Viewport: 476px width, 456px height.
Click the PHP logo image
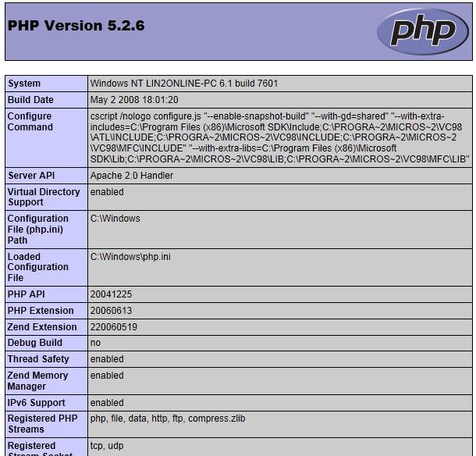[423, 31]
